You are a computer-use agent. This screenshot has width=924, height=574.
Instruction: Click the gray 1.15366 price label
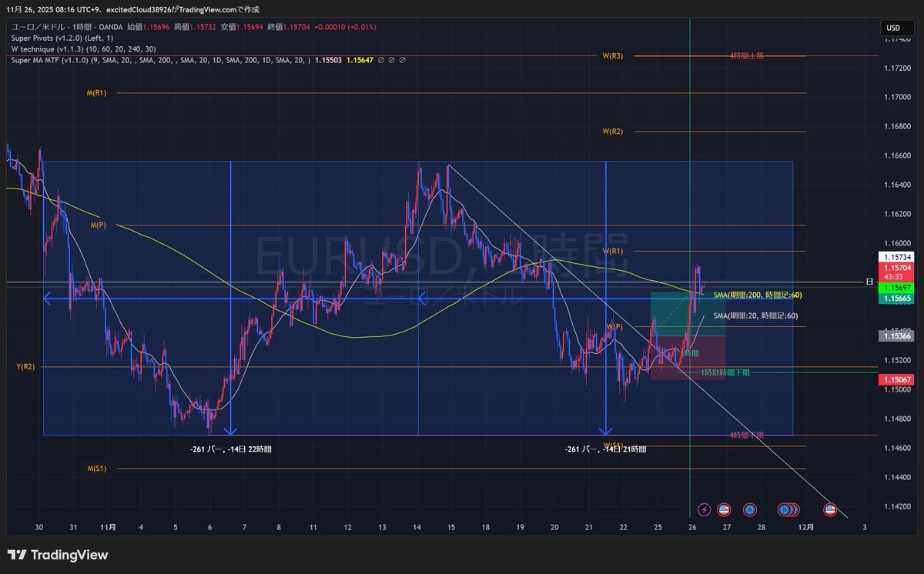pos(893,336)
